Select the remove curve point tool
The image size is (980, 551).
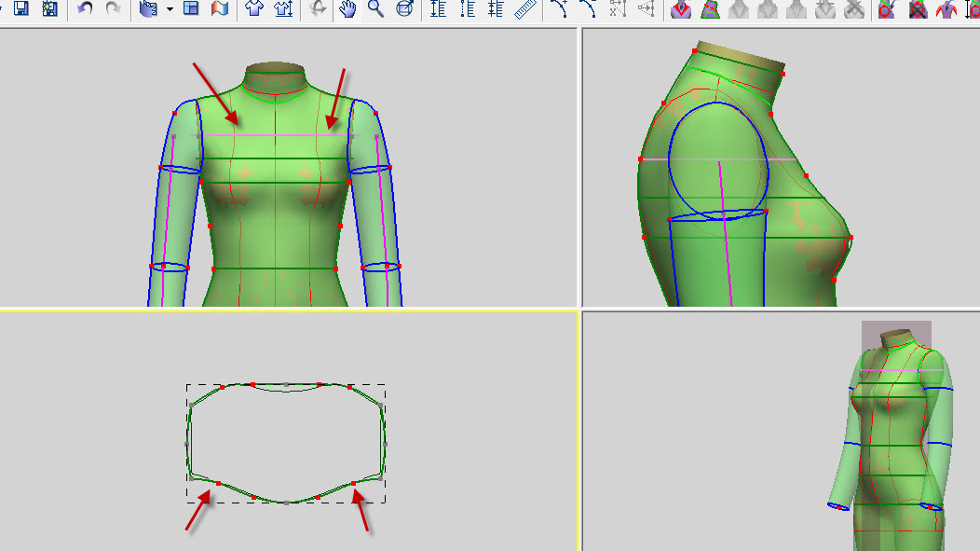click(x=588, y=8)
